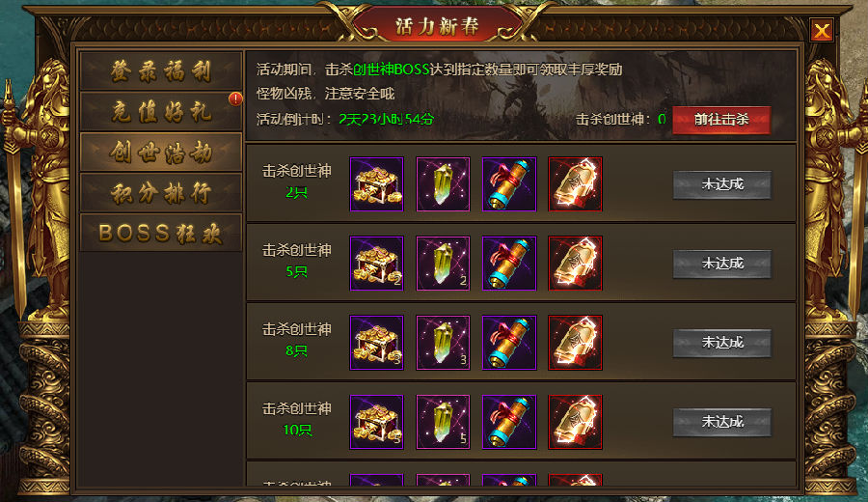Click the red 前往击杀 button
Image resolution: width=868 pixels, height=502 pixels.
[721, 120]
